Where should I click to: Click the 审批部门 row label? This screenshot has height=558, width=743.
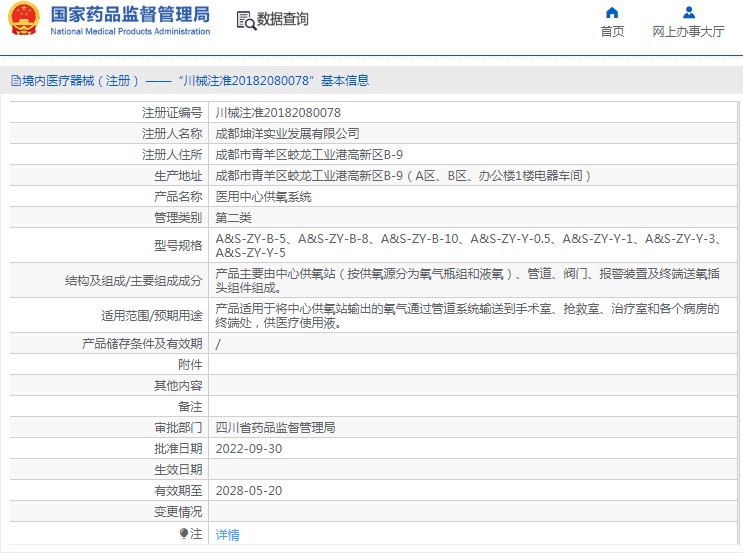178,428
